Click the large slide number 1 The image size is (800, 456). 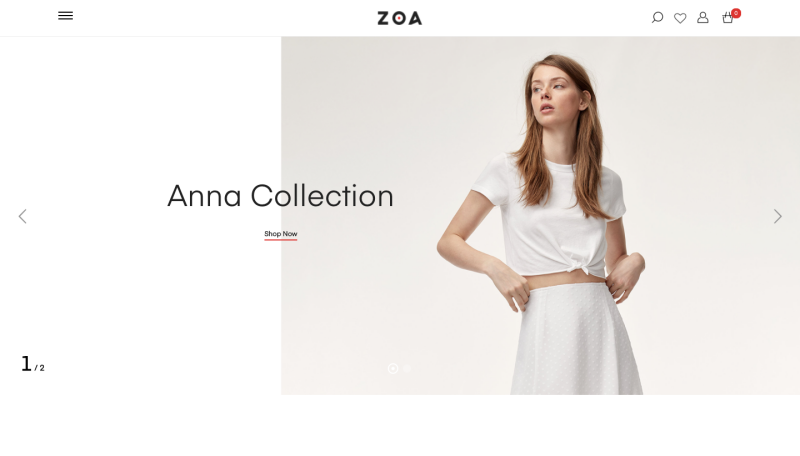click(x=26, y=364)
